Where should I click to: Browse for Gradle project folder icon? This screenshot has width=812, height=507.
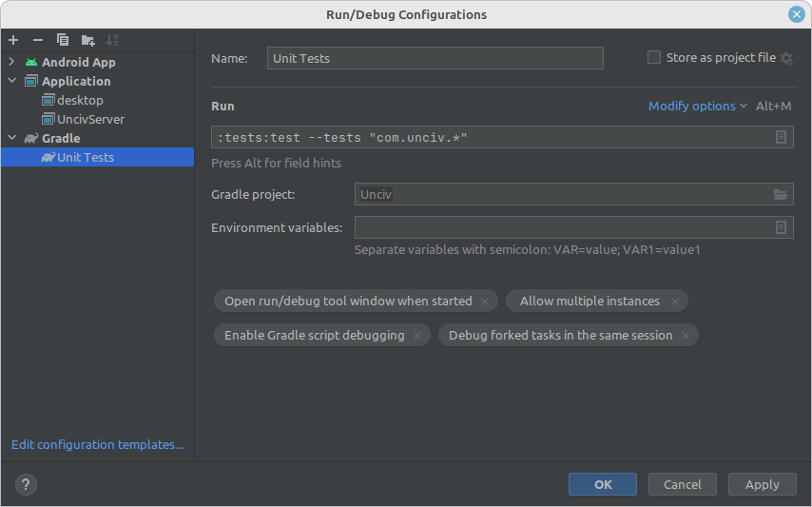click(x=781, y=194)
